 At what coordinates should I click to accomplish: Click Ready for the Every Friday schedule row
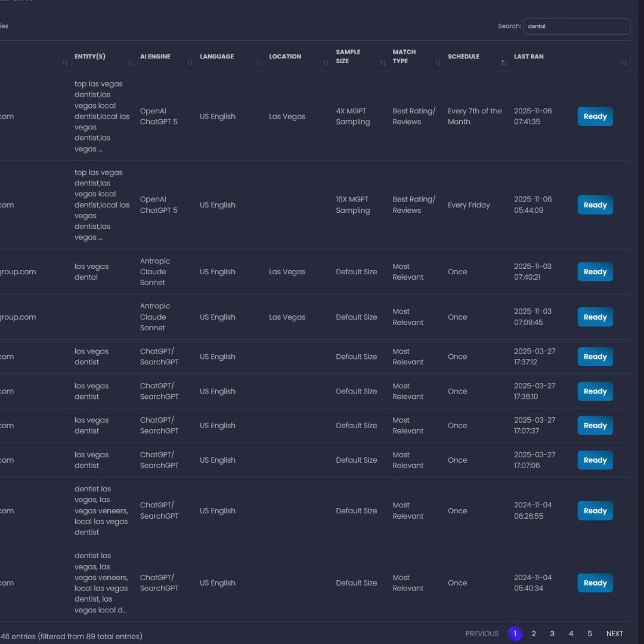point(595,205)
